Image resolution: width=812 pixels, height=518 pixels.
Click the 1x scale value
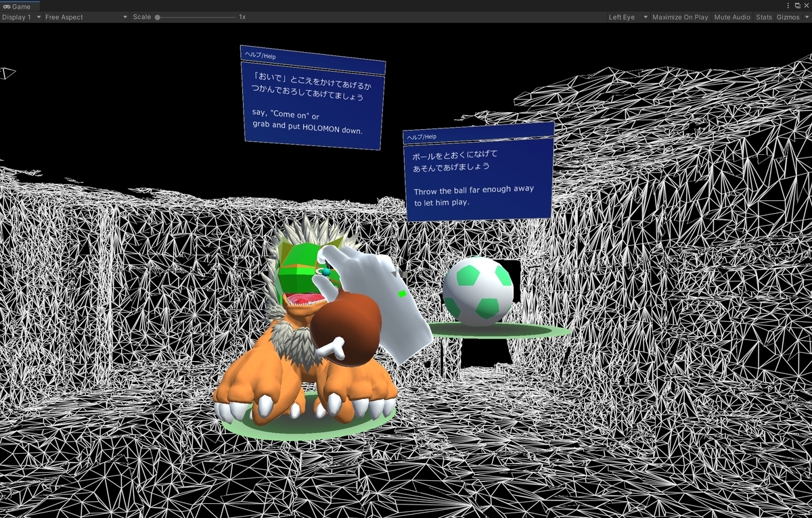[242, 17]
